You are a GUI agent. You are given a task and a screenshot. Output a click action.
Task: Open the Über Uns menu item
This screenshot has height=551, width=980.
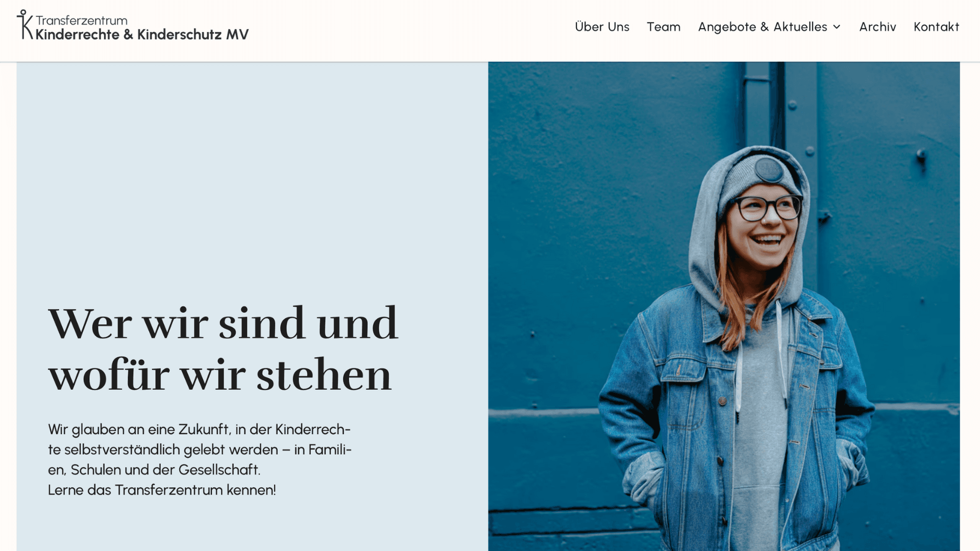point(602,27)
